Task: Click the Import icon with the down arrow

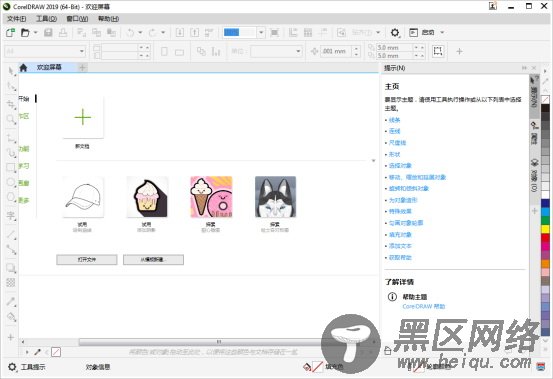Action: pos(180,33)
